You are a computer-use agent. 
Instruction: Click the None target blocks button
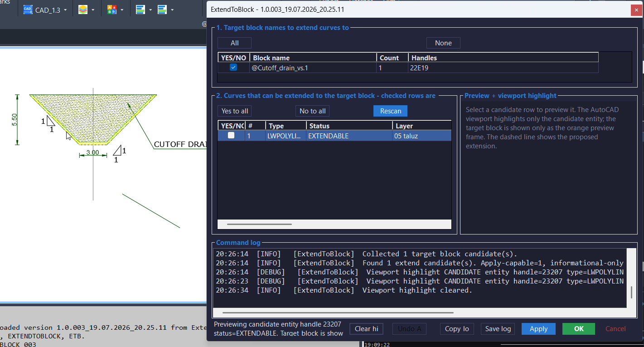coord(443,43)
